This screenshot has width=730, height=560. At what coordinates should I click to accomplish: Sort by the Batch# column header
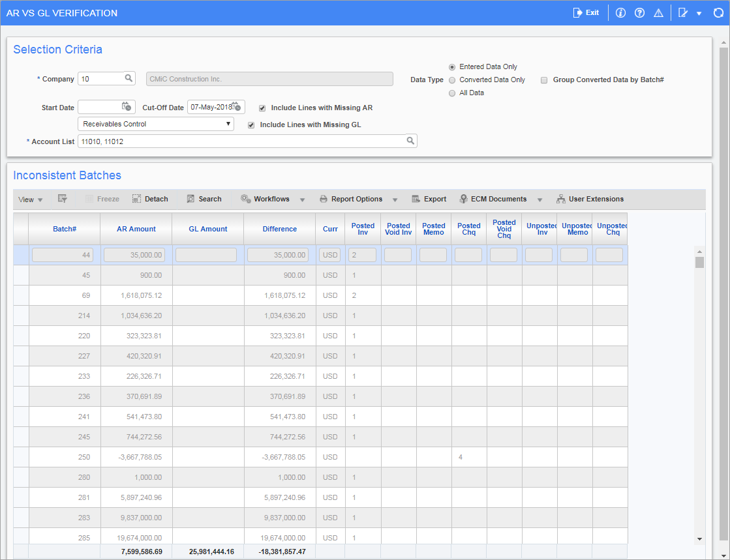pos(64,229)
